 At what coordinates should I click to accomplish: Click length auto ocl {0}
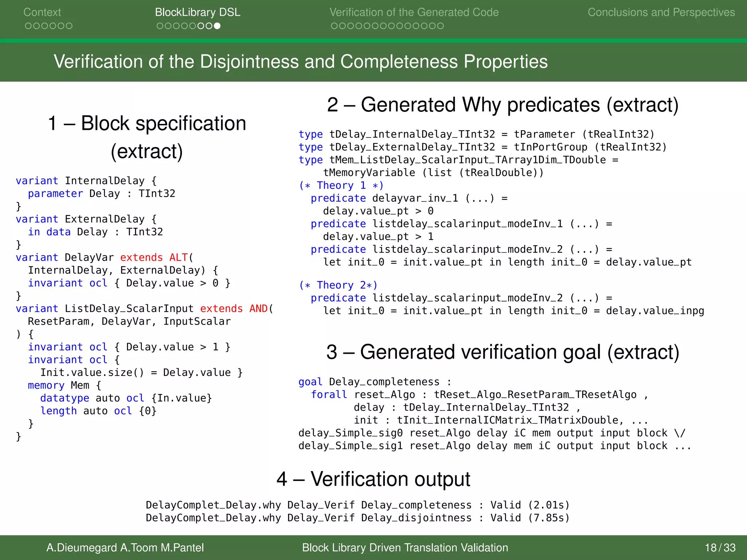pos(98,411)
